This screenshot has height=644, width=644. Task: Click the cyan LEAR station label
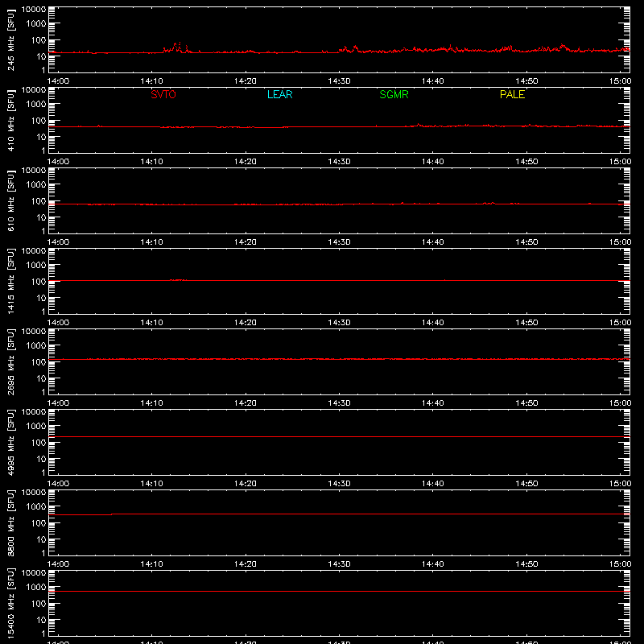tap(279, 94)
